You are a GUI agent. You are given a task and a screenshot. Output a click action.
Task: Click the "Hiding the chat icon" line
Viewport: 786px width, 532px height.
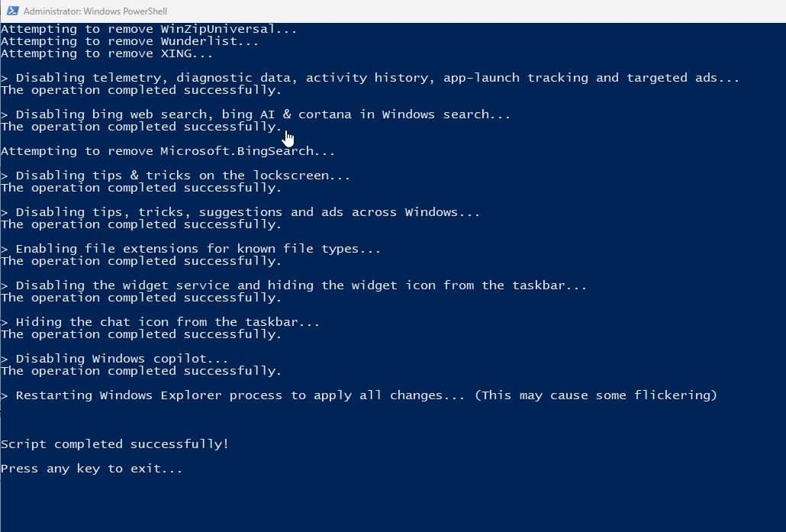pyautogui.click(x=168, y=322)
